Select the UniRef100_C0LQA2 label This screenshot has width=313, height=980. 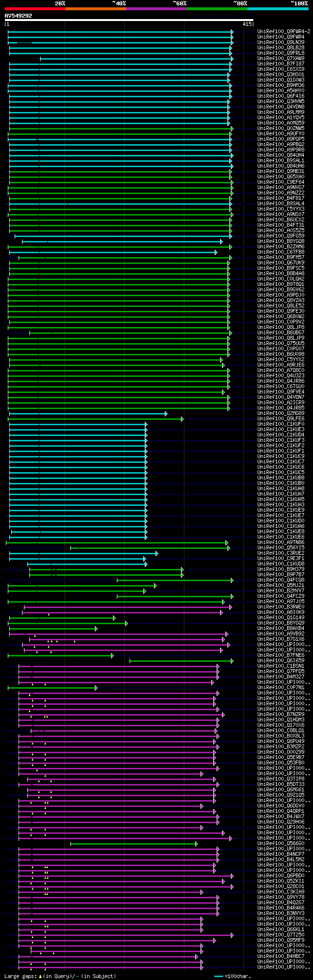pyautogui.click(x=281, y=279)
